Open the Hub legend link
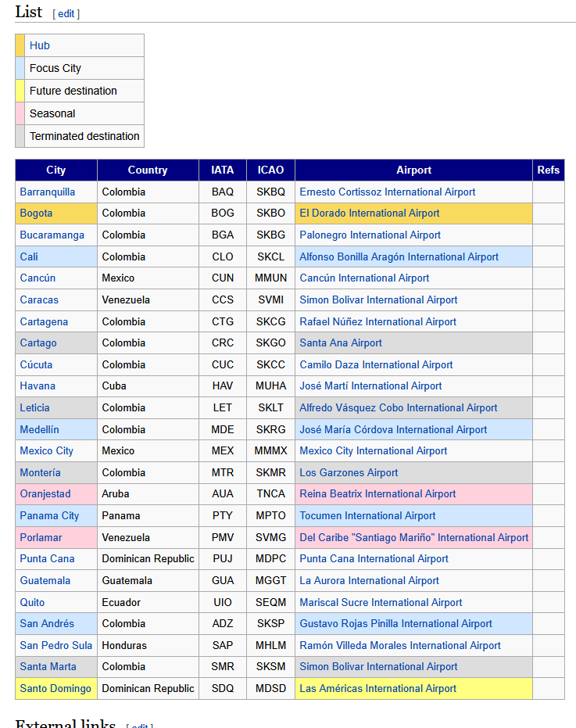 40,45
